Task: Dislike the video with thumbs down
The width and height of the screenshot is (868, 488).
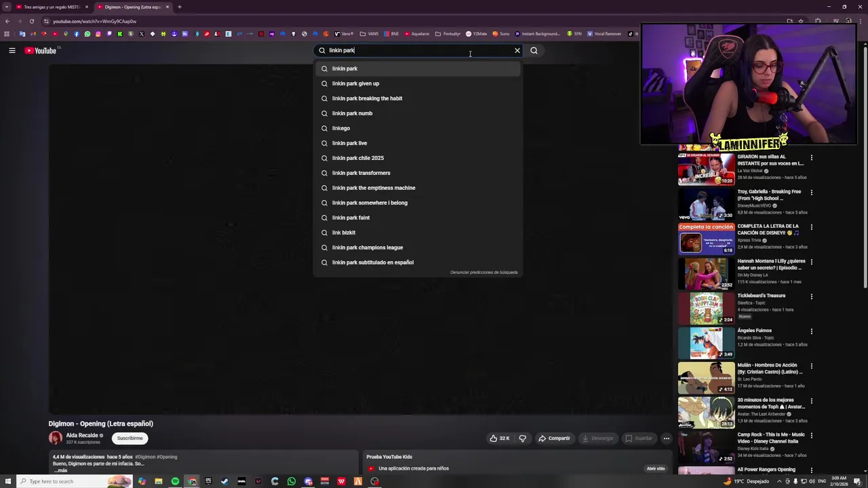Action: [x=522, y=439]
